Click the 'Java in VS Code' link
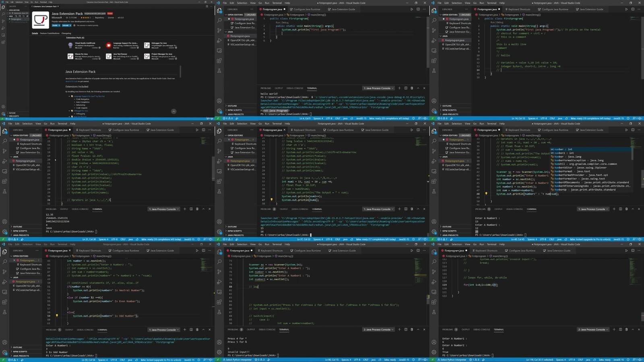Viewport: 644px width, 362px height. (x=71, y=81)
